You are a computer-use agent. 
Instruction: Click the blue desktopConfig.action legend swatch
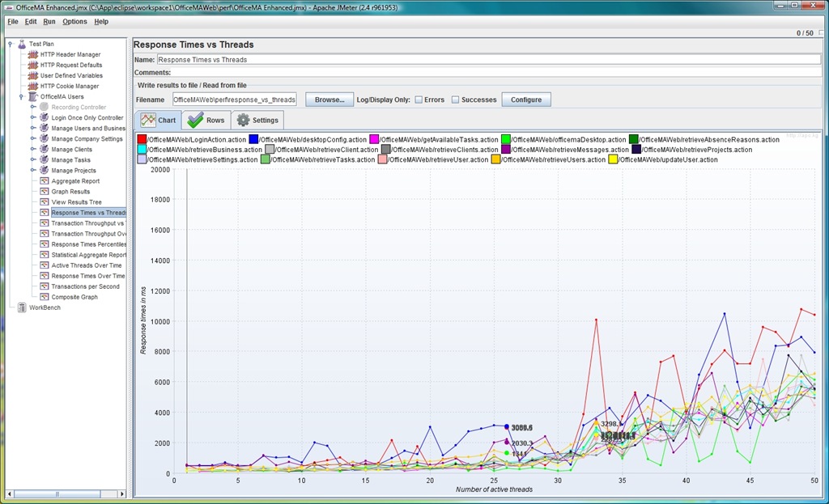253,139
